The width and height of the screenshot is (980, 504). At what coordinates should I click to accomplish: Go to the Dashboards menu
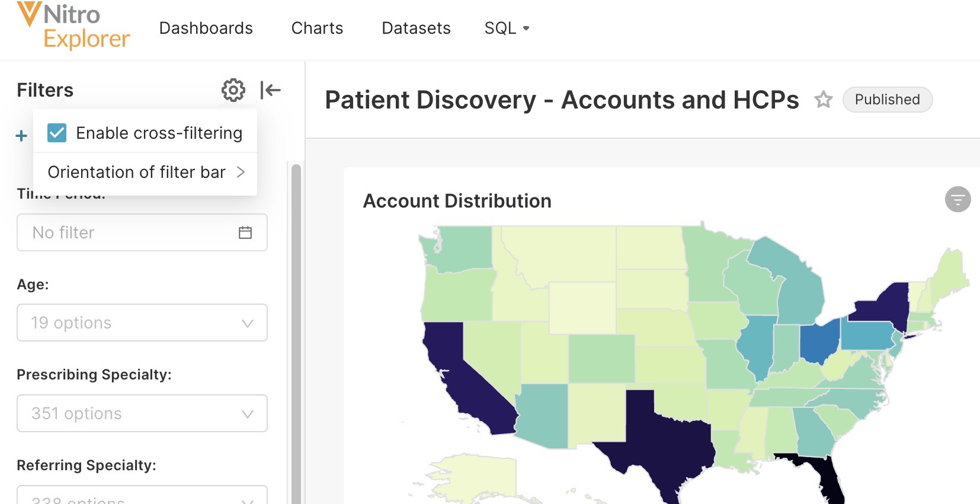click(206, 28)
